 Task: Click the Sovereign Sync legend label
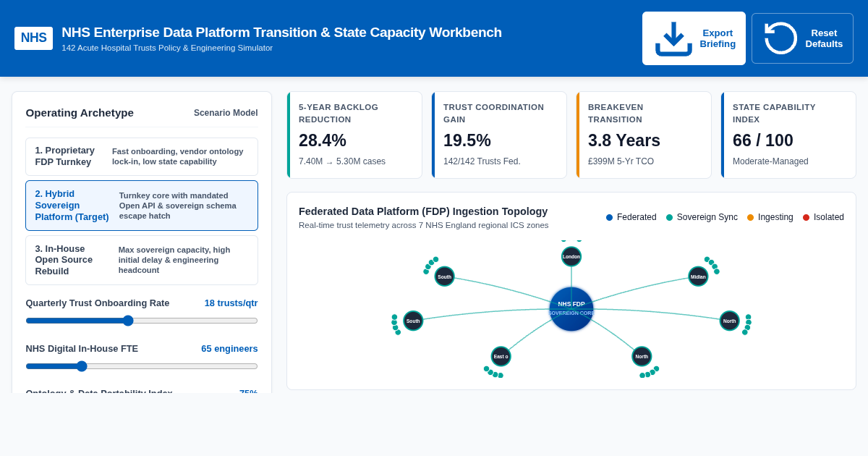tap(707, 217)
